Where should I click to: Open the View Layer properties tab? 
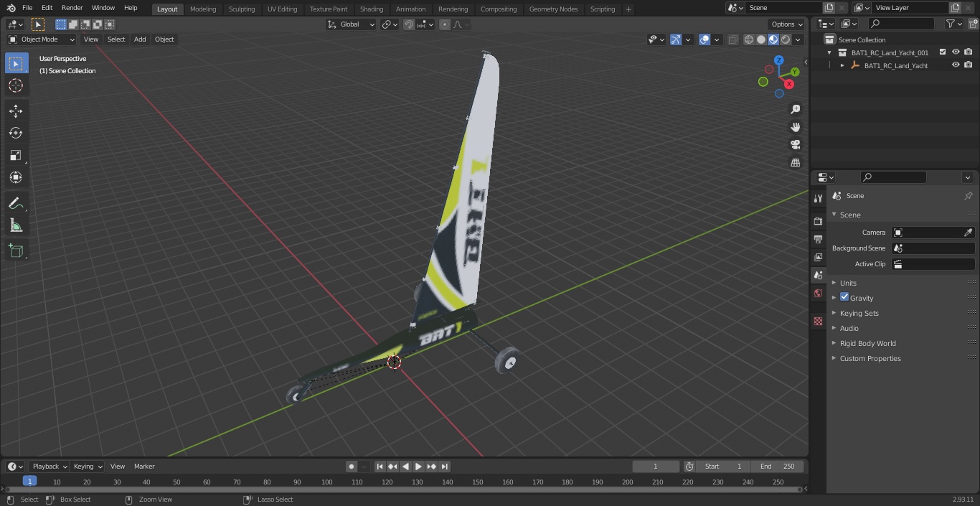tap(818, 257)
